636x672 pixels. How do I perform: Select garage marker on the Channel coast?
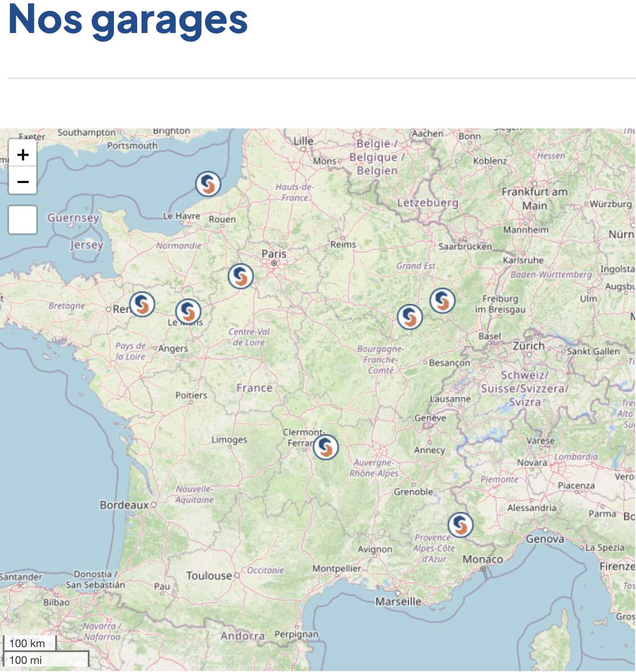pos(208,184)
